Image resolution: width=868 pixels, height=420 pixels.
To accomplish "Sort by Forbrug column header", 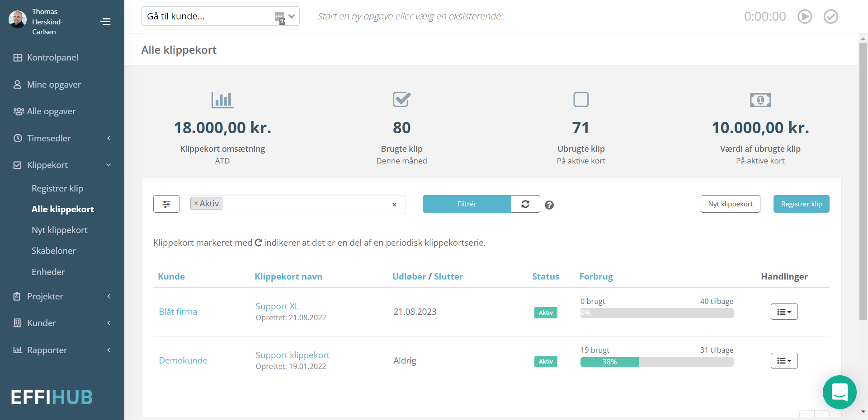I will pos(596,276).
